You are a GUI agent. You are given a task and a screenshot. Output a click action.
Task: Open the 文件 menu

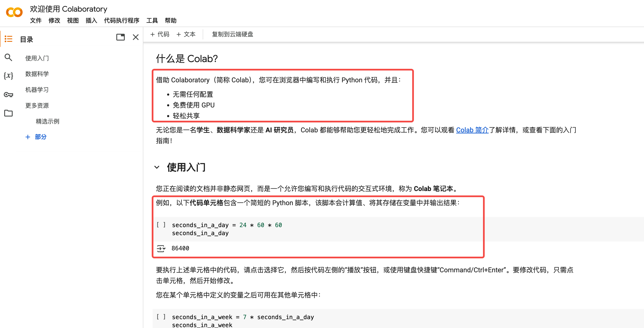36,20
